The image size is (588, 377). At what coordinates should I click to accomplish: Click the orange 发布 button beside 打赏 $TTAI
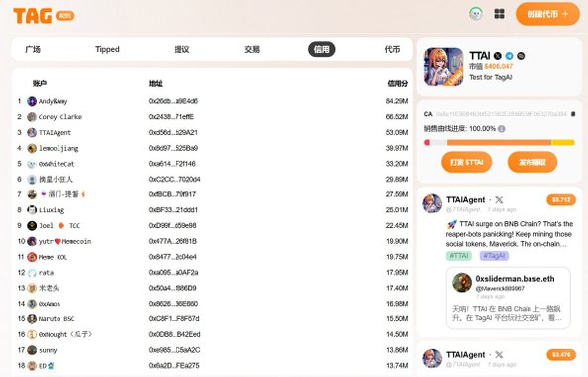click(532, 162)
